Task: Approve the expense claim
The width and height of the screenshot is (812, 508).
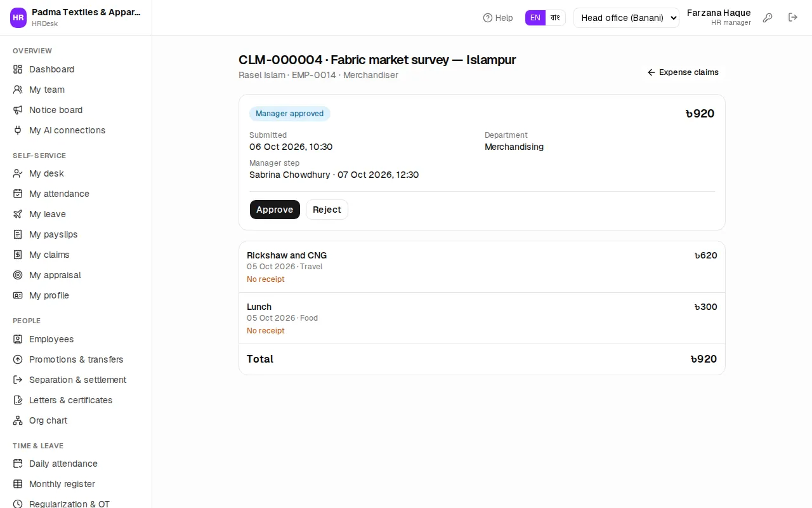Action: pyautogui.click(x=275, y=210)
